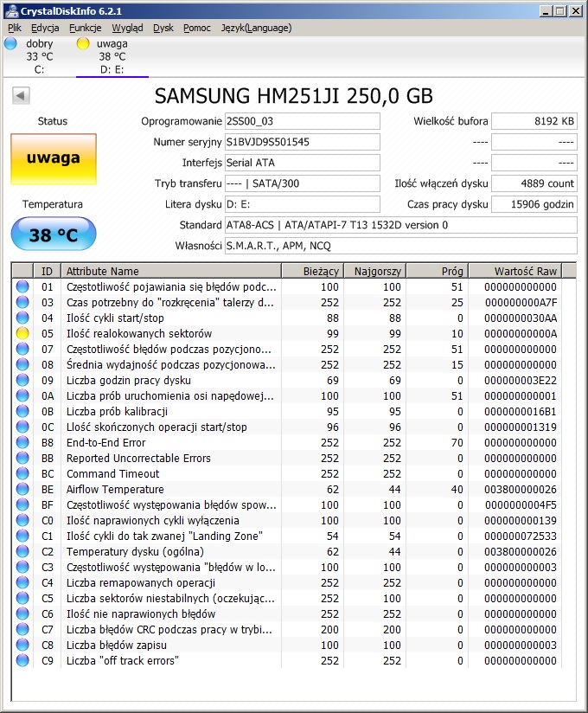Screen dimensions: 588x713
Task: Select the D: E: drive with 'uwaga' status
Action: pyautogui.click(x=112, y=56)
